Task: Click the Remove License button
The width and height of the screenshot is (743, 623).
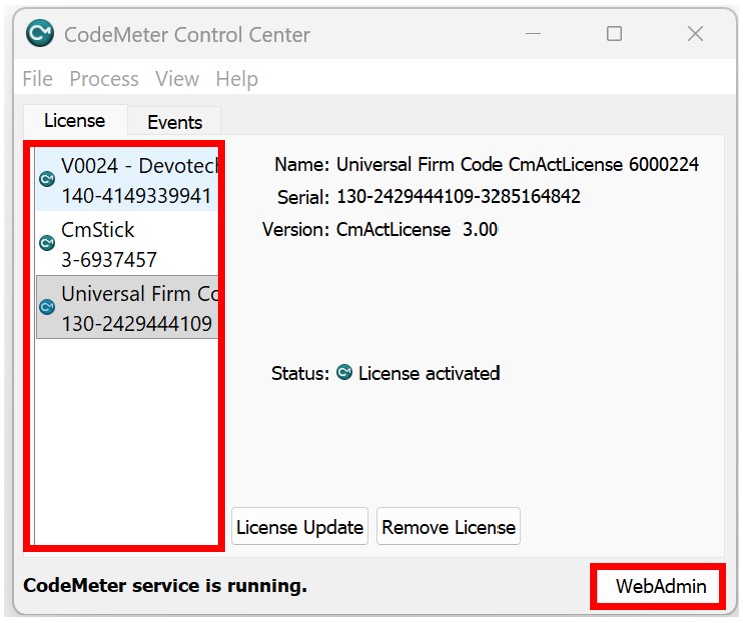Action: [449, 527]
